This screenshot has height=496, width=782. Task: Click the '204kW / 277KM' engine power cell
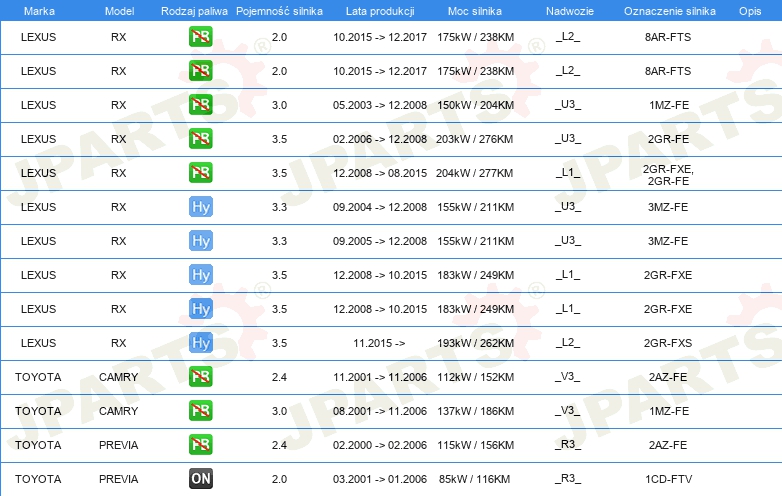point(474,173)
